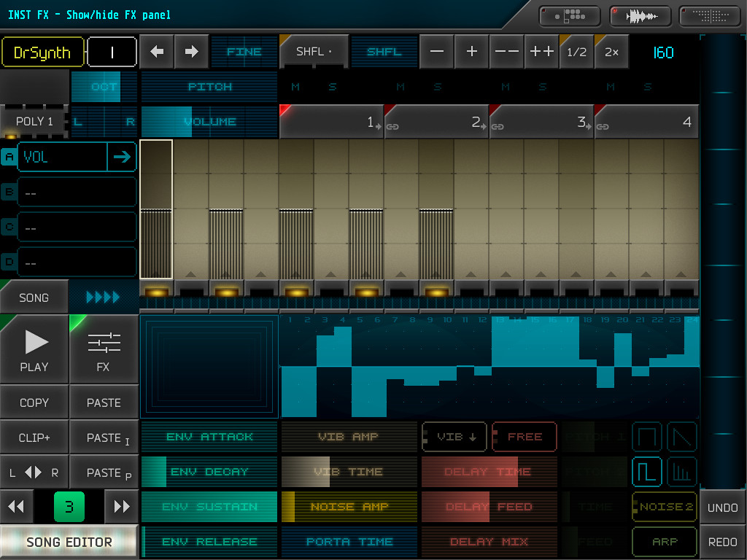Open the FX panel via the sliders icon
This screenshot has width=747, height=560.
click(104, 349)
